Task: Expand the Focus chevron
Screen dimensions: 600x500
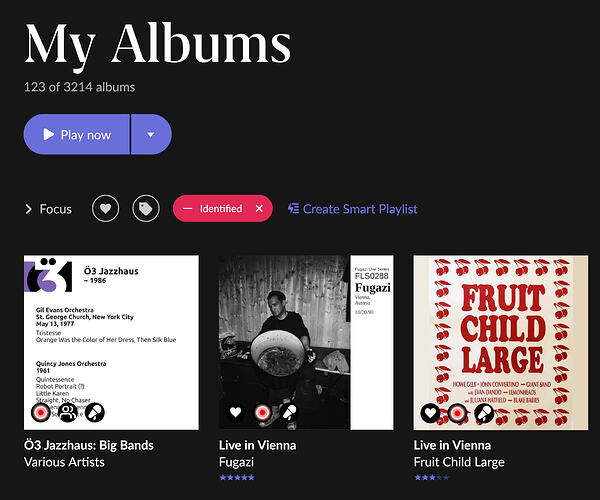Action: click(x=29, y=209)
